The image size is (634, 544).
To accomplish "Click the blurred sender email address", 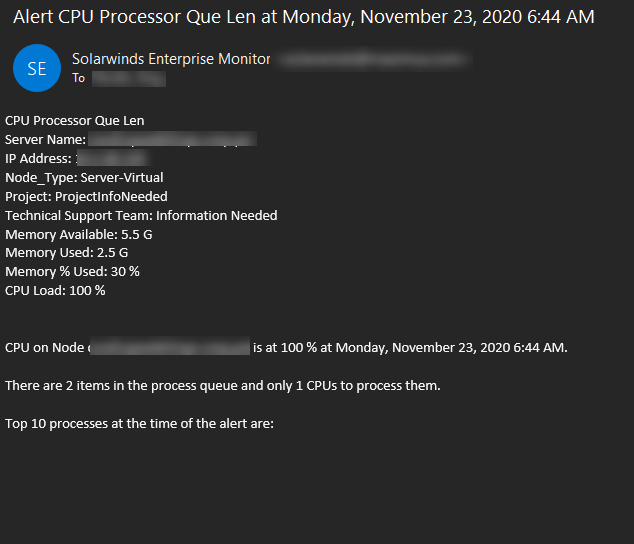I will point(375,59).
